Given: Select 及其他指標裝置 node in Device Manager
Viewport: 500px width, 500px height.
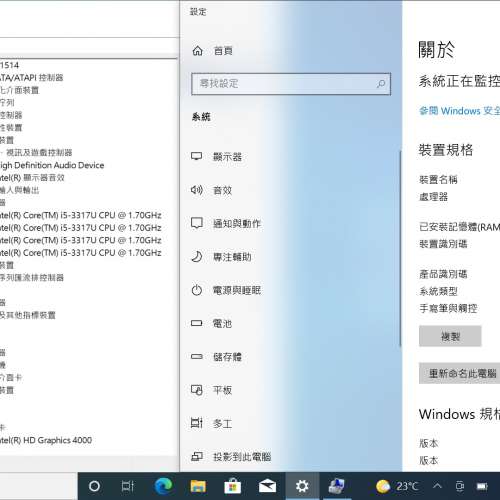Looking at the screenshot, I should click(28, 315).
